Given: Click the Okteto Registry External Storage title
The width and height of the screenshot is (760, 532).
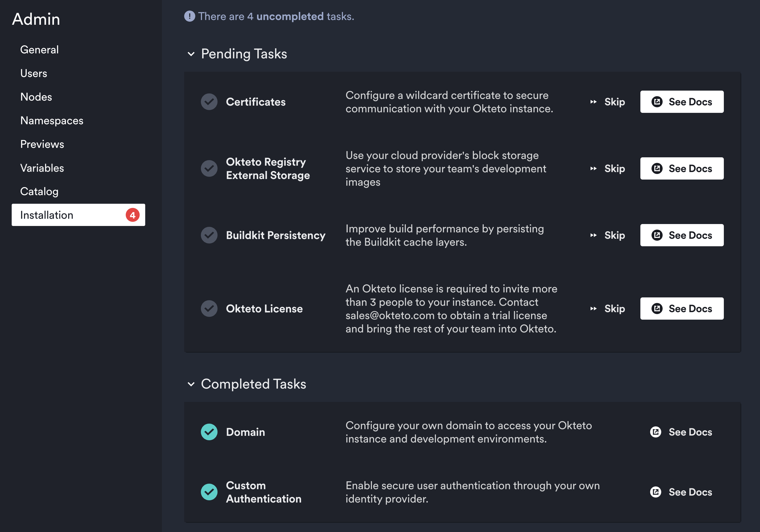Looking at the screenshot, I should tap(268, 169).
